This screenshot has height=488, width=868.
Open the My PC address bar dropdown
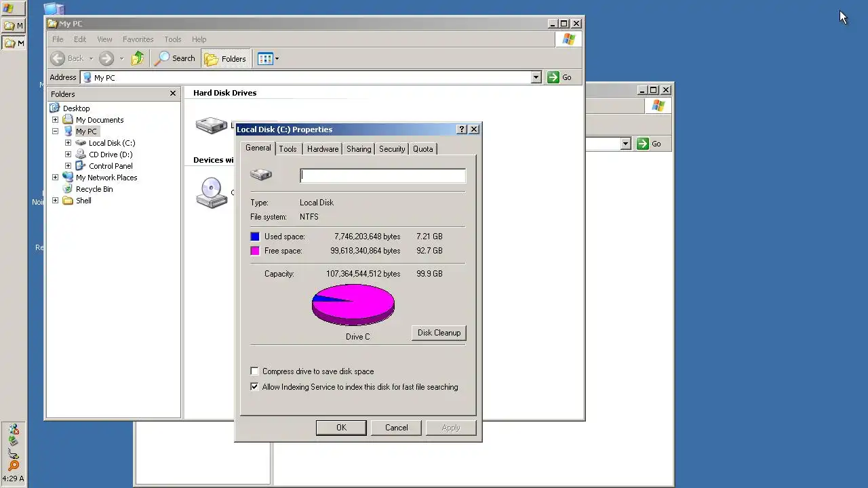pyautogui.click(x=536, y=77)
